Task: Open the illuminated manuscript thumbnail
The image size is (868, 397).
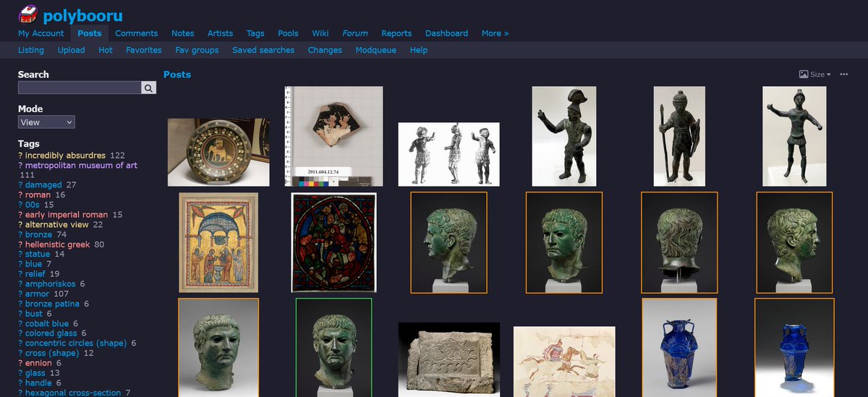Action: (x=218, y=243)
